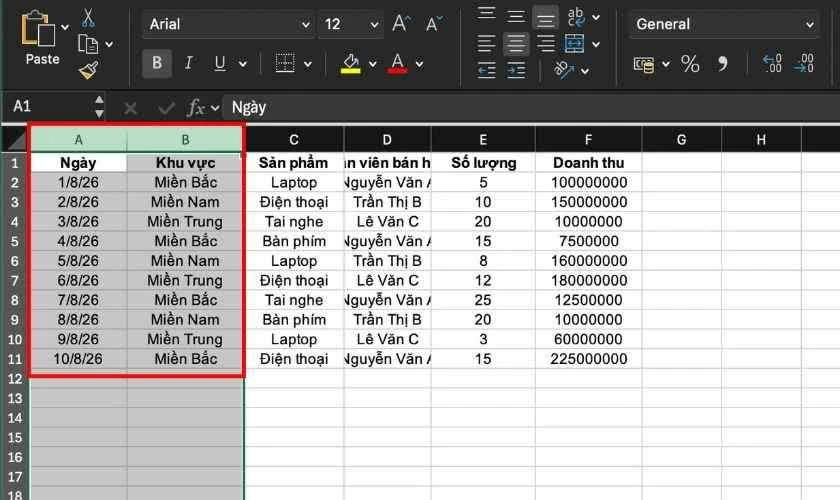Open orientation dropdown arrow

pyautogui.click(x=585, y=71)
